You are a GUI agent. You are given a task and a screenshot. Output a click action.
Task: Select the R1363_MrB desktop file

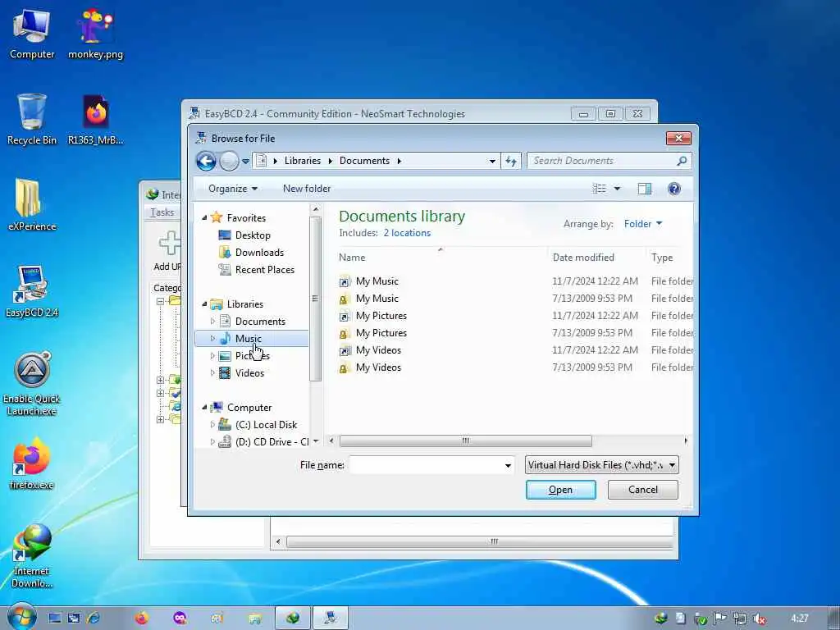(x=95, y=120)
